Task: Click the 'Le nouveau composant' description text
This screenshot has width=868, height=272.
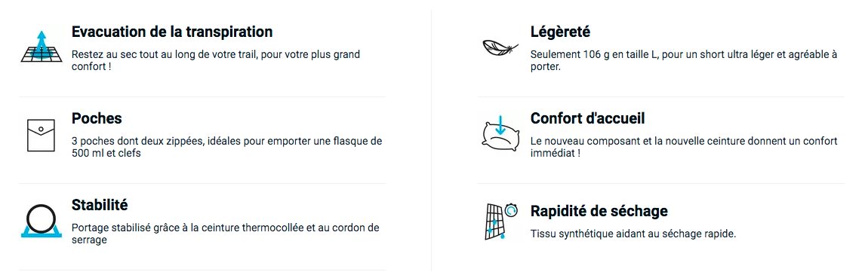Action: [684, 147]
